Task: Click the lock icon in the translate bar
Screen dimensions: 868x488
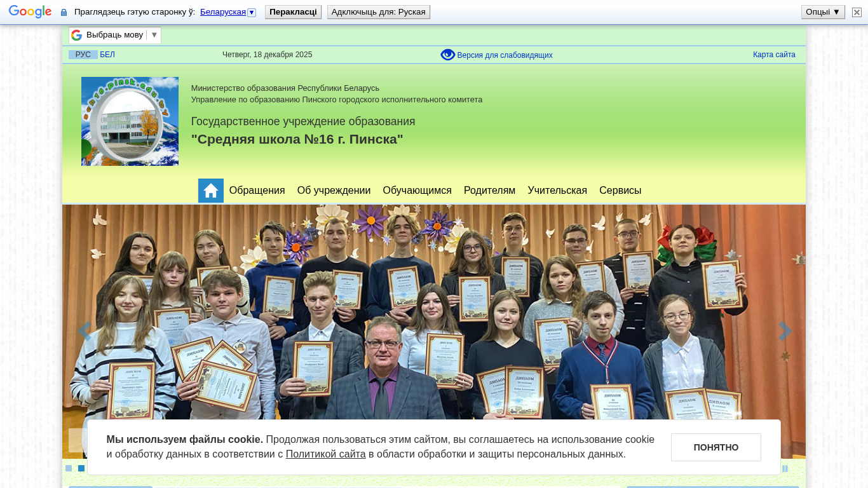Action: (64, 12)
